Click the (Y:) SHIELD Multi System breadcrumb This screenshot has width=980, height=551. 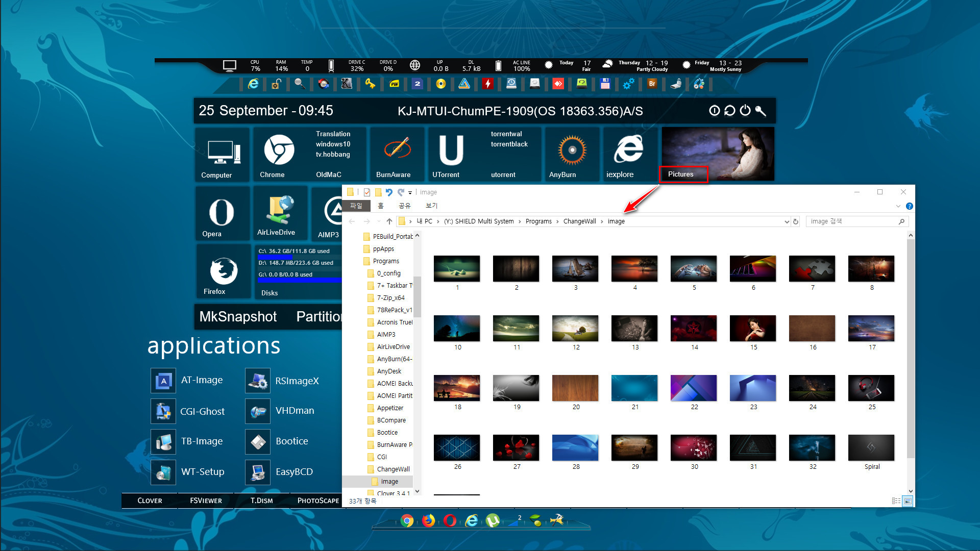point(479,221)
